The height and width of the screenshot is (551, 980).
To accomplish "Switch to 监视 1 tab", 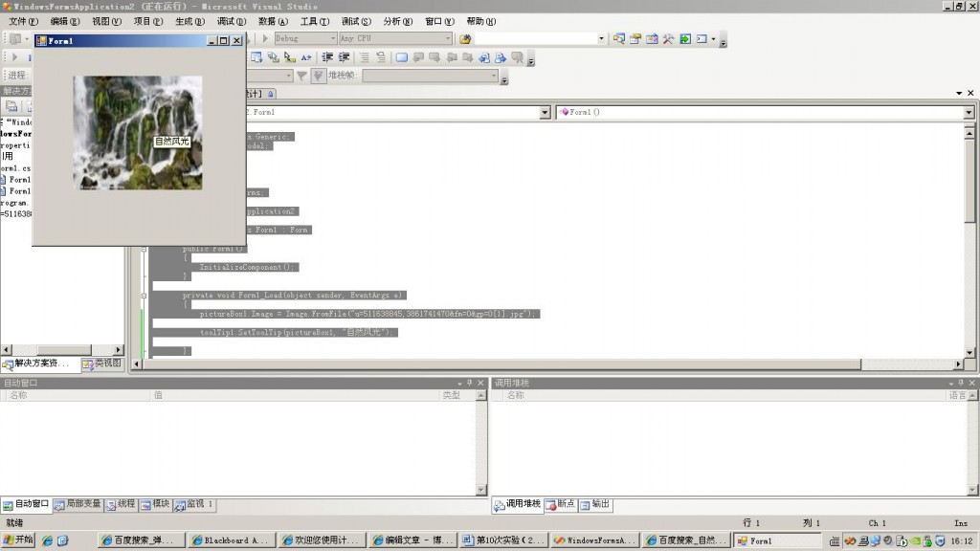I will point(194,504).
